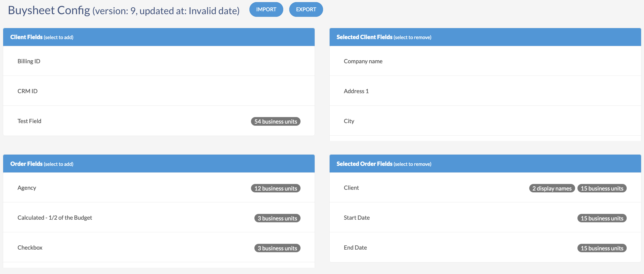This screenshot has width=644, height=274.
Task: Click Start Date's 15 business units badge
Action: 602,218
